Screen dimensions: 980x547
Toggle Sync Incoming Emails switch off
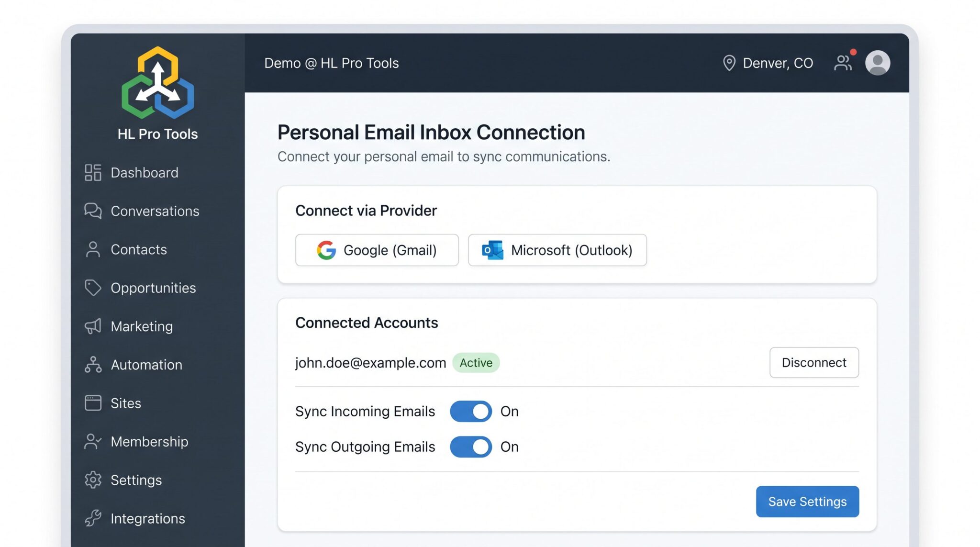[x=471, y=411]
